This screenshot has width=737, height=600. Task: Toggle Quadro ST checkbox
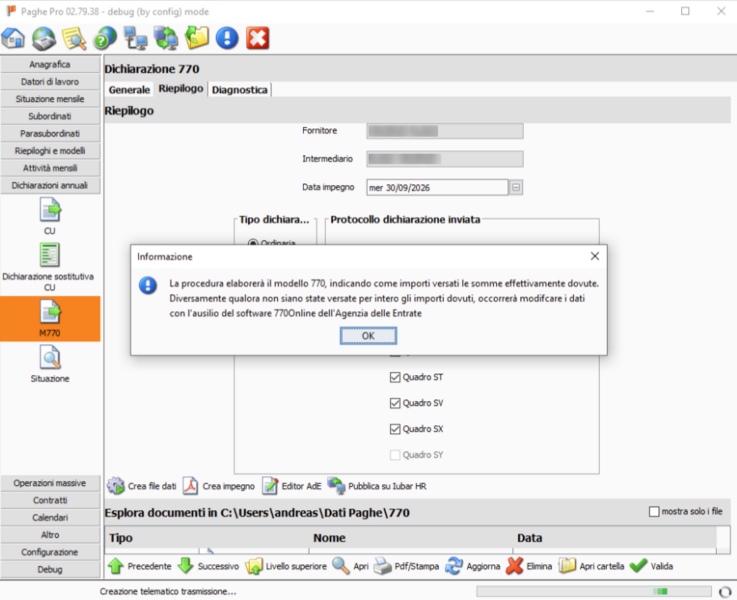pyautogui.click(x=395, y=377)
